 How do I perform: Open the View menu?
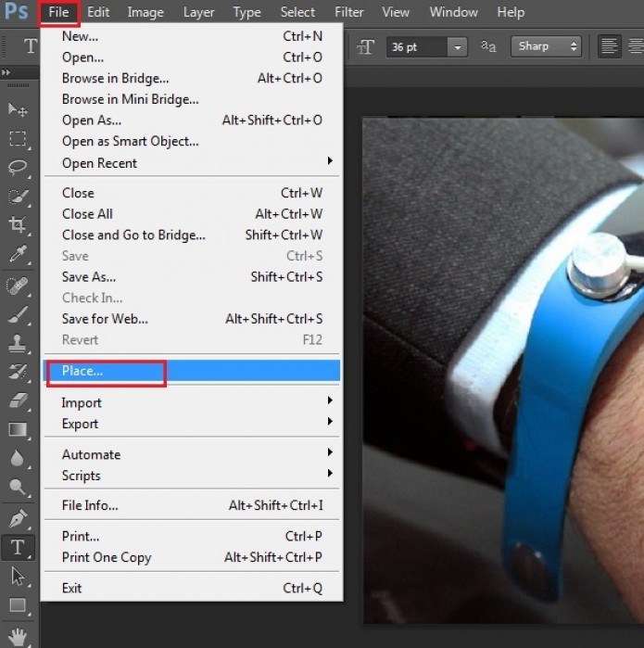point(396,12)
